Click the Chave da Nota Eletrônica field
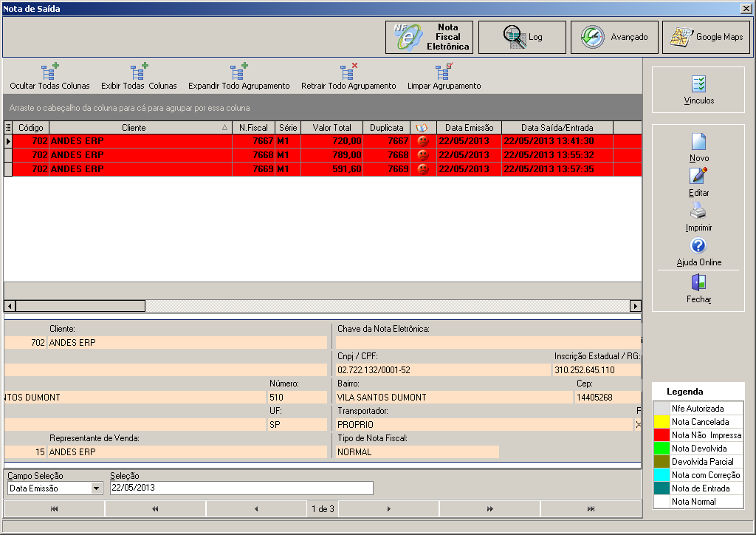 point(488,343)
